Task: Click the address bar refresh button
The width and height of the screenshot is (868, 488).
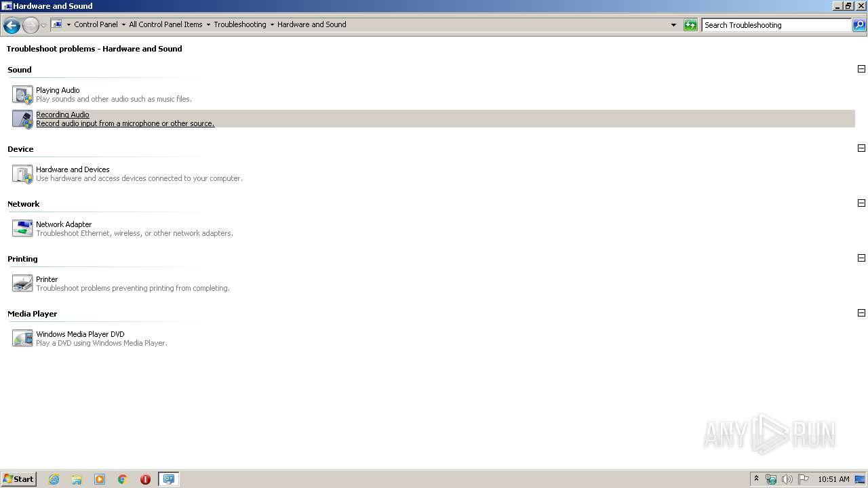Action: [x=690, y=25]
